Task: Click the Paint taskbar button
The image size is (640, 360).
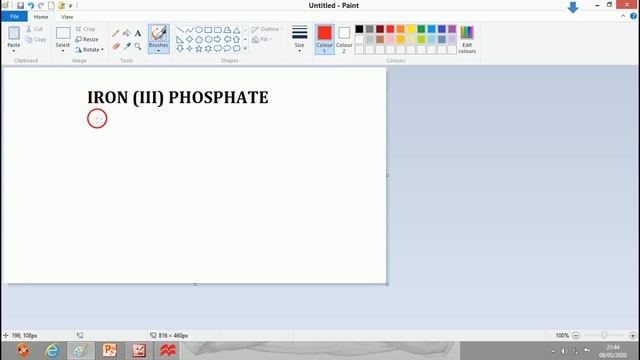Action: (x=81, y=351)
